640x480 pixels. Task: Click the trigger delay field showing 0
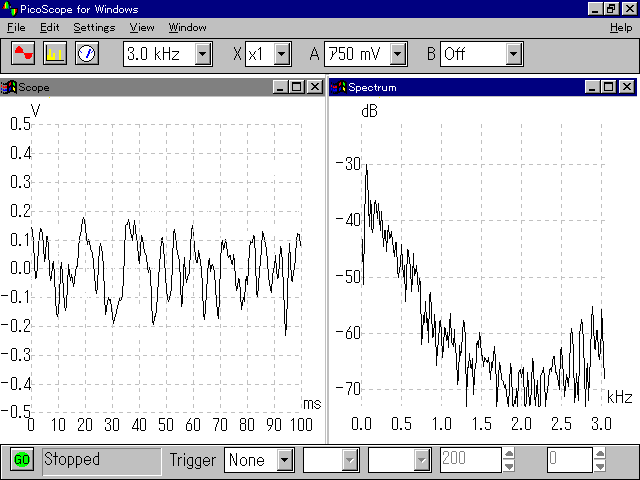[570, 460]
